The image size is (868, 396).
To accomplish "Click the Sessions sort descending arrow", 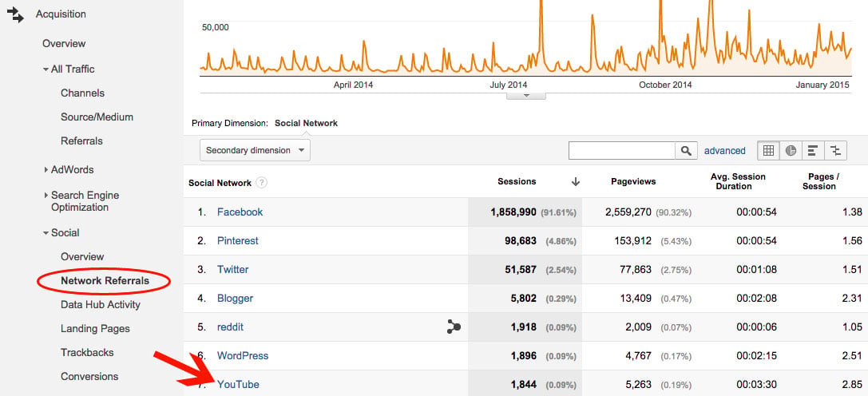I will [576, 182].
